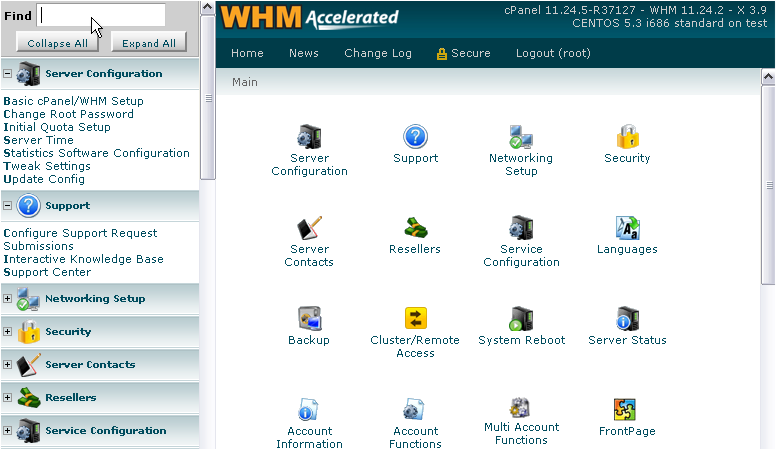Open the Security padlock icon in main panel

[x=627, y=137]
